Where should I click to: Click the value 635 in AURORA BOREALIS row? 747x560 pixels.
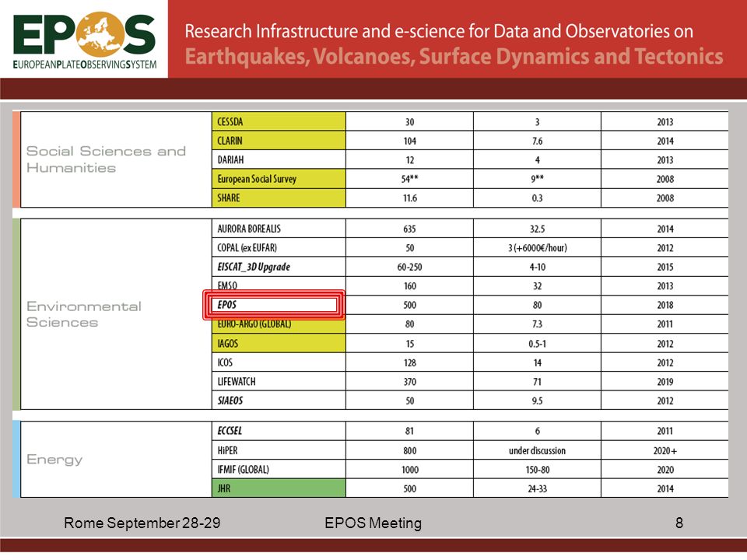tap(410, 229)
